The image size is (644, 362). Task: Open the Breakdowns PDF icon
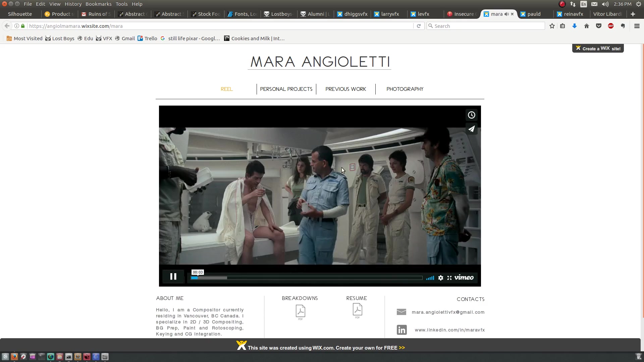point(300,312)
